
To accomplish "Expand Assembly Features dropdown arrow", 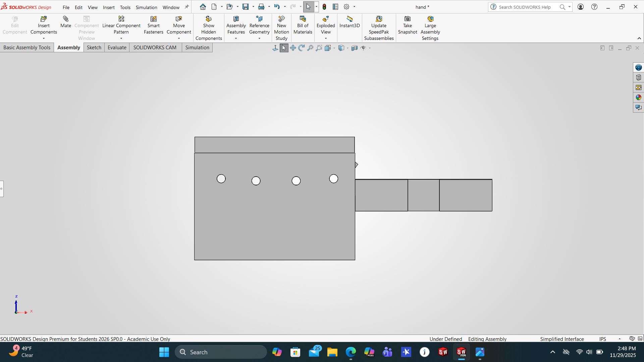I will tap(236, 39).
